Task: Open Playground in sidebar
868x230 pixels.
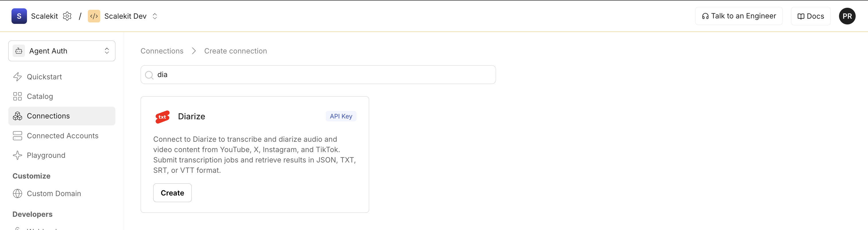Action: pyautogui.click(x=62, y=155)
